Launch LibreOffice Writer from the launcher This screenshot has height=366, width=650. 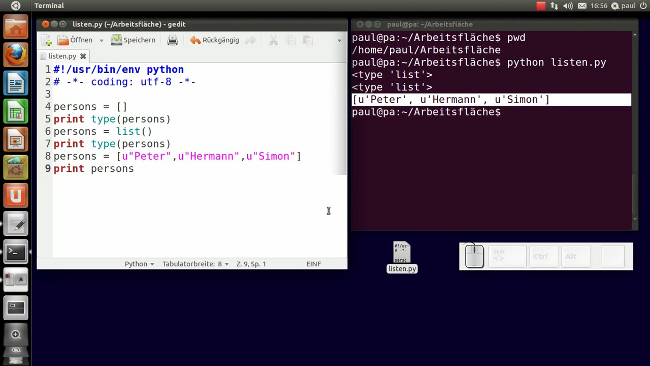(16, 83)
